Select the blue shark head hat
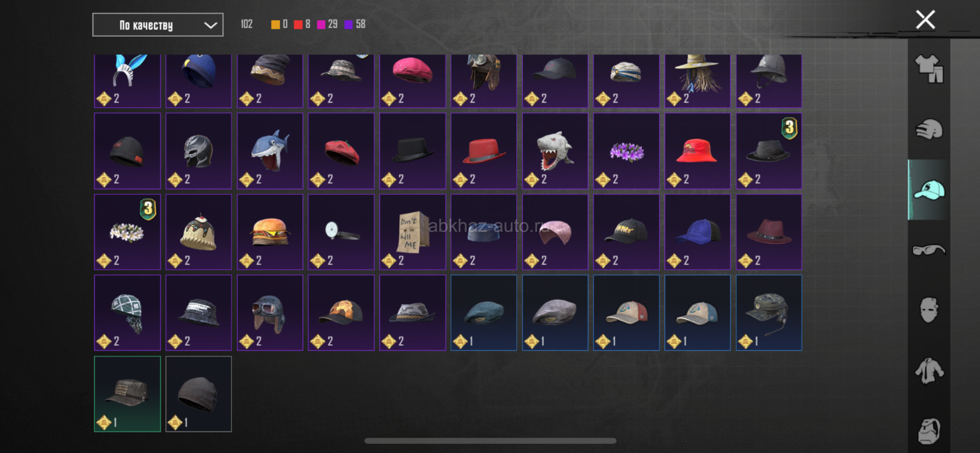The height and width of the screenshot is (453, 980). pyautogui.click(x=270, y=151)
